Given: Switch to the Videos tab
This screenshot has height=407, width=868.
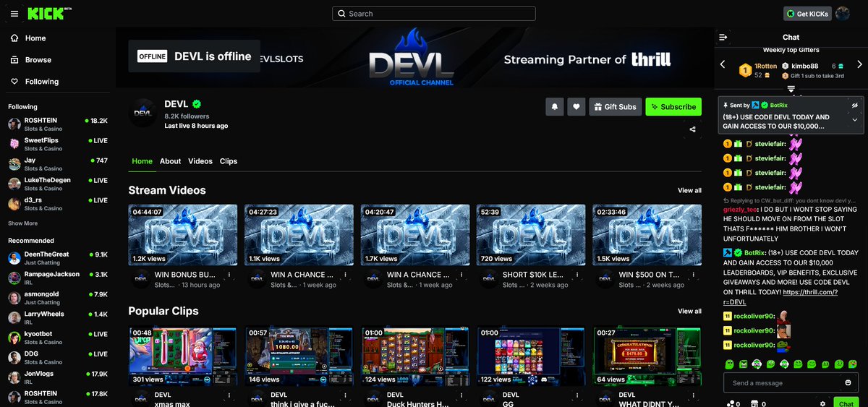Looking at the screenshot, I should (x=200, y=161).
